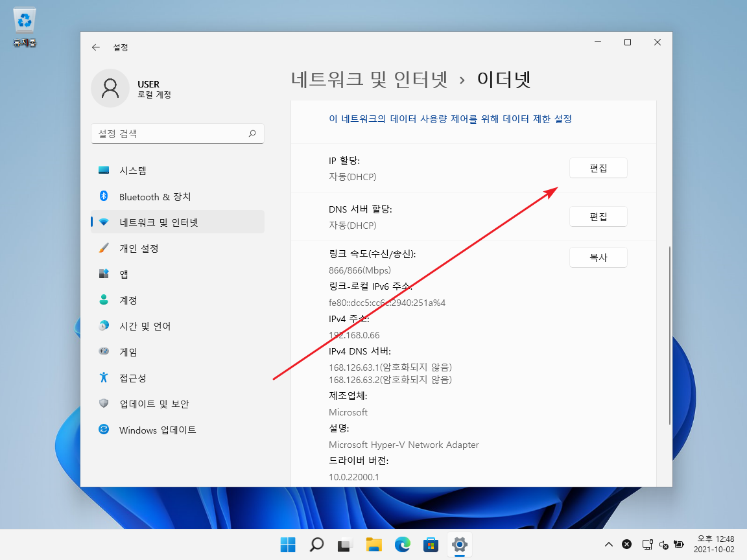Expand hidden icons in system tray
This screenshot has width=747, height=560.
(608, 544)
